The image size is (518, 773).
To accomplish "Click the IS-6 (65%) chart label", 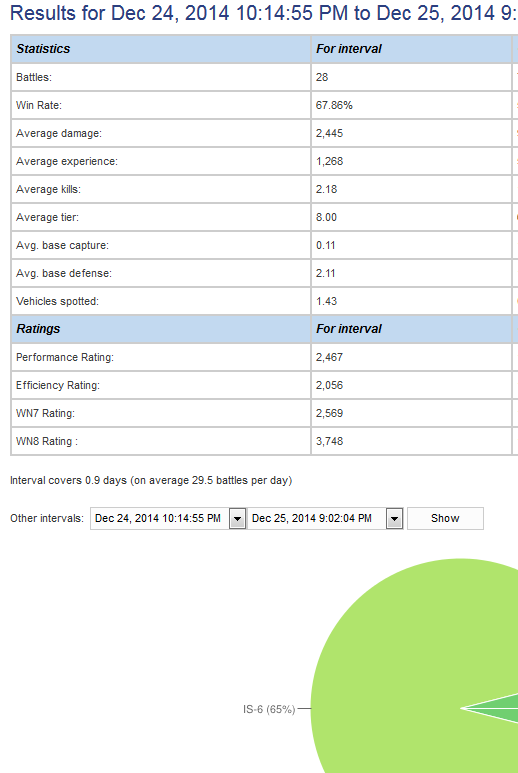I will [x=269, y=709].
